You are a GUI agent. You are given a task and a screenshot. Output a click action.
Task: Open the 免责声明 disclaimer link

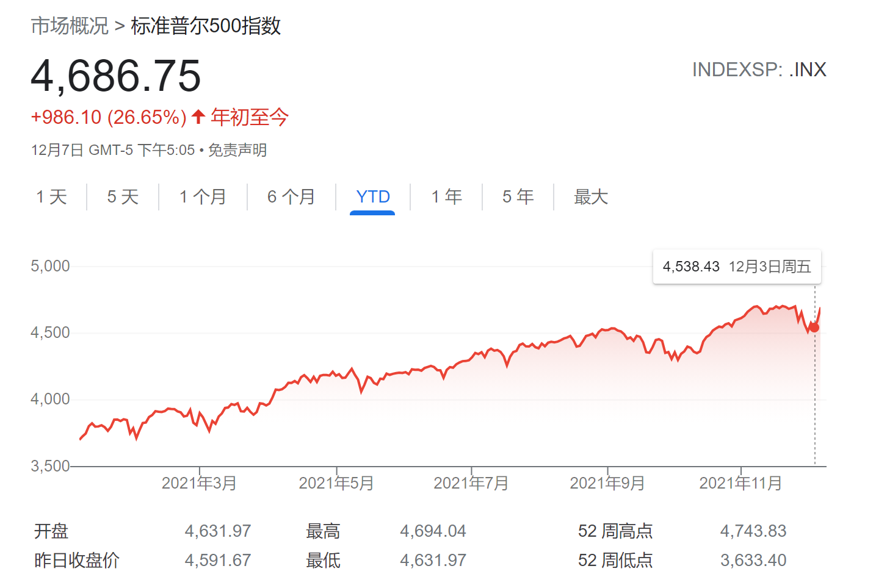(237, 150)
